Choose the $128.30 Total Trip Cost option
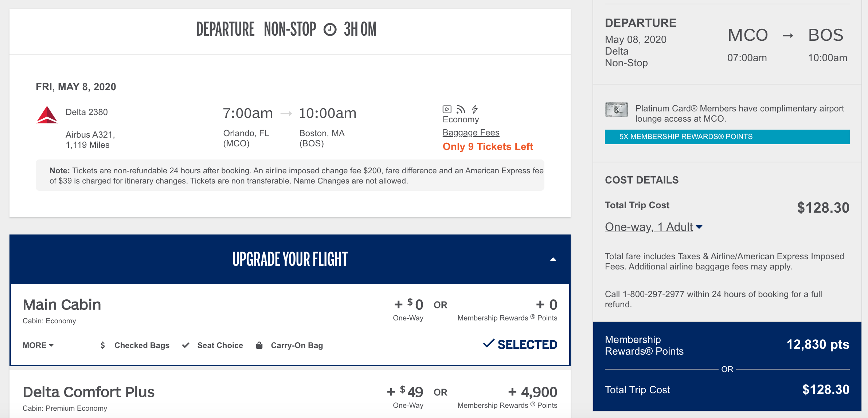 click(x=825, y=390)
